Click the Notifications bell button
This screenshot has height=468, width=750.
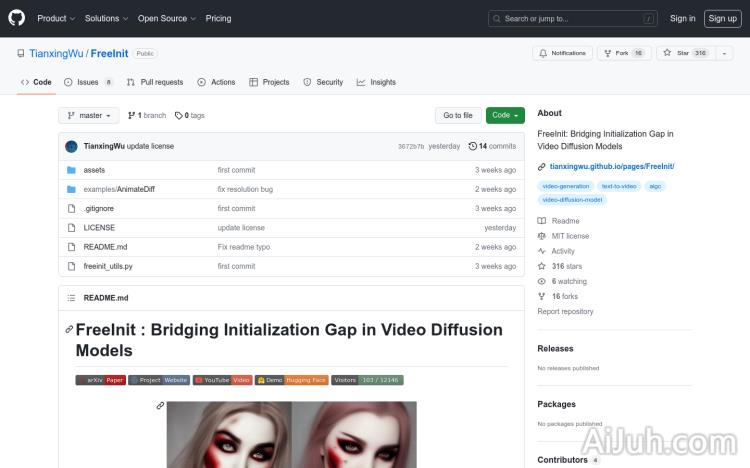point(562,53)
